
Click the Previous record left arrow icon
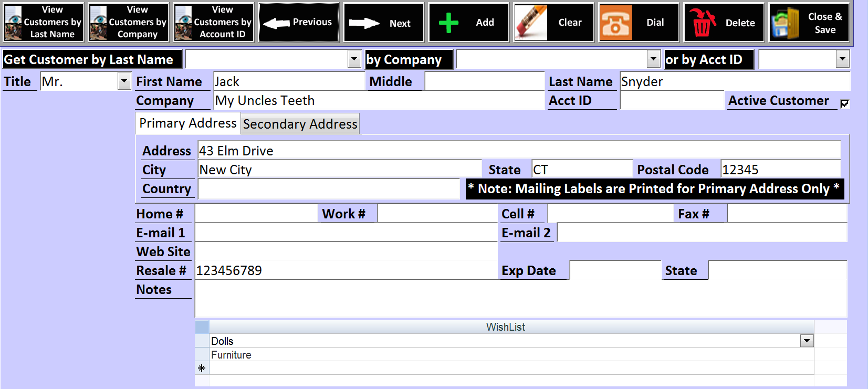(276, 23)
